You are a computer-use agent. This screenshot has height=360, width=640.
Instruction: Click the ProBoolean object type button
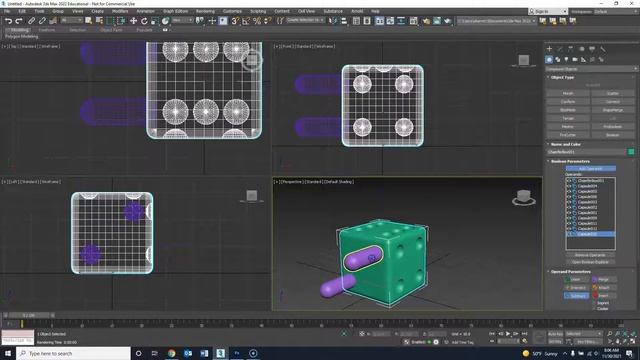(612, 127)
